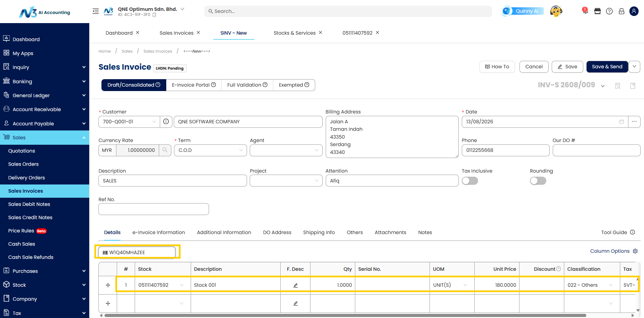
Task: Copy the company ID with the copy icon
Action: pyautogui.click(x=154, y=15)
